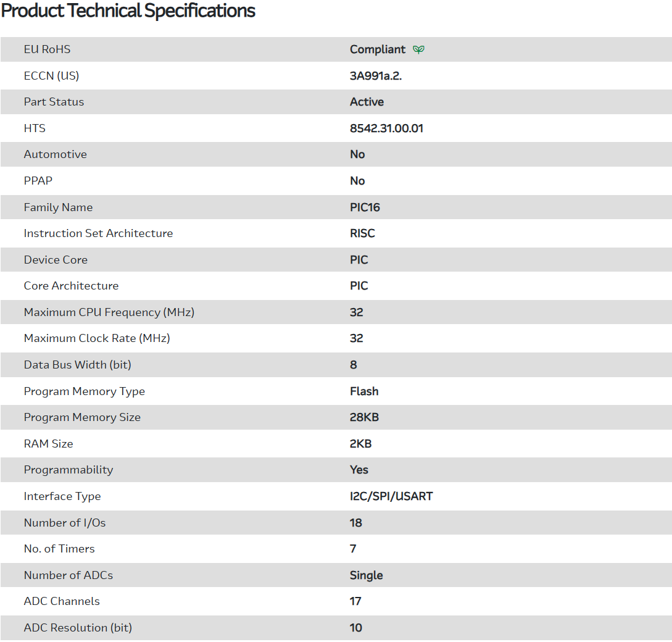Click the Device Core label
Image resolution: width=672 pixels, height=642 pixels.
pyautogui.click(x=56, y=260)
